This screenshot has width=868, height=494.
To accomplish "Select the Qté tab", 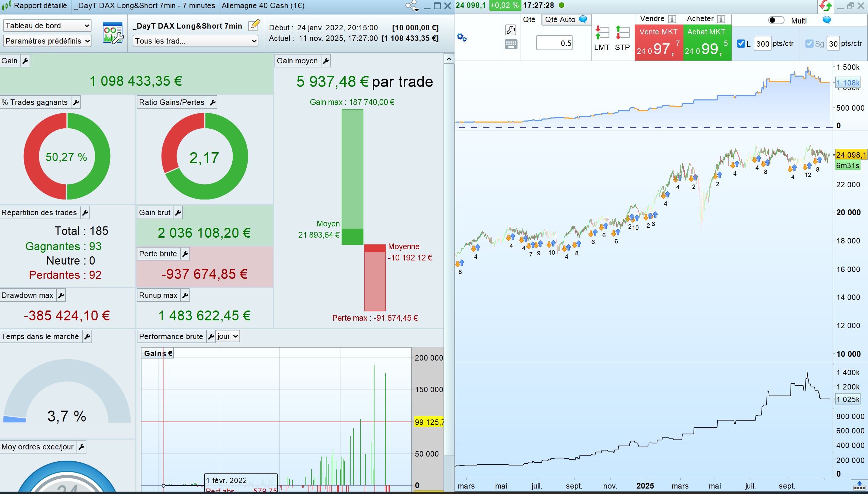I will coord(529,19).
